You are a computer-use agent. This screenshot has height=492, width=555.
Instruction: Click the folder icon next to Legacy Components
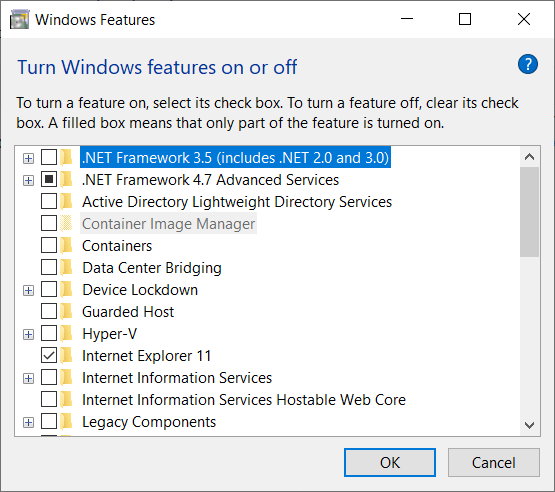66,422
